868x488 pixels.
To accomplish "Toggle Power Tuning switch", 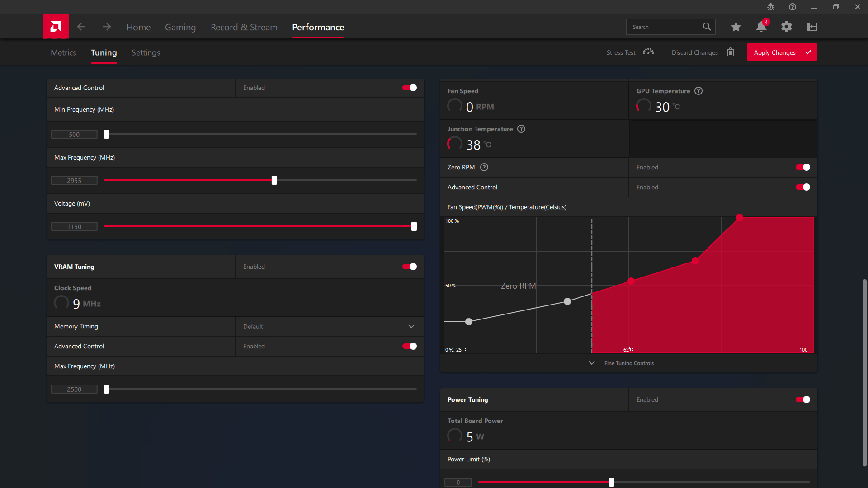I will pos(803,399).
